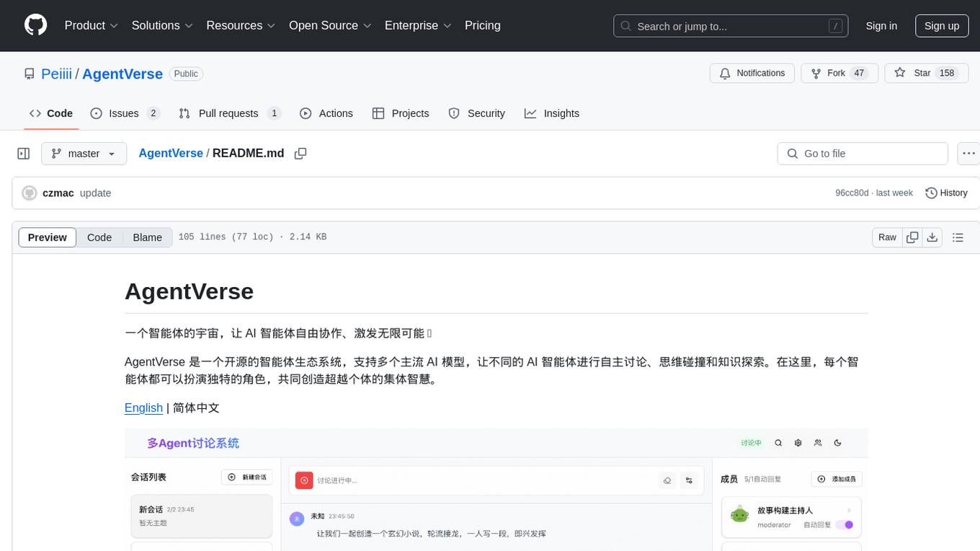Viewport: 980px width, 551px height.
Task: Focus the Search or jump to field
Action: [x=731, y=26]
